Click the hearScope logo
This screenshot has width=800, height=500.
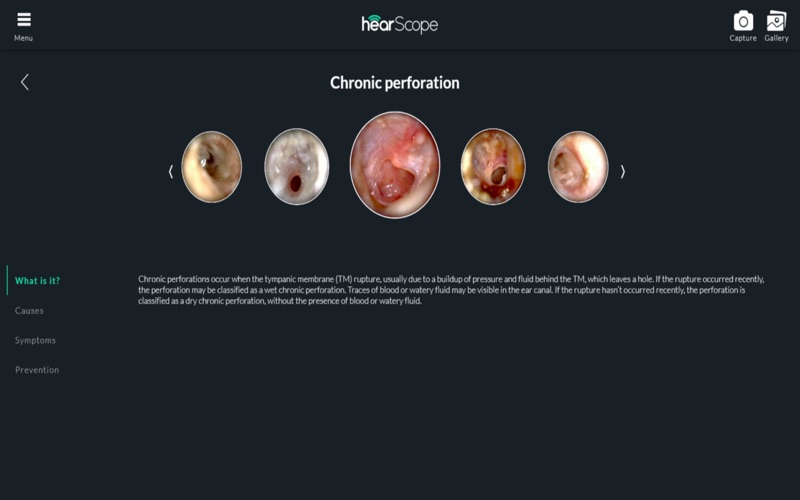click(399, 24)
